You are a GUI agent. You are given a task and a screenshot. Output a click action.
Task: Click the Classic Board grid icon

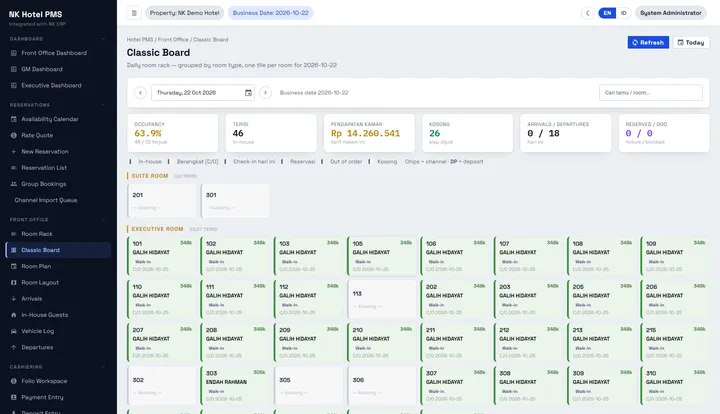point(14,250)
